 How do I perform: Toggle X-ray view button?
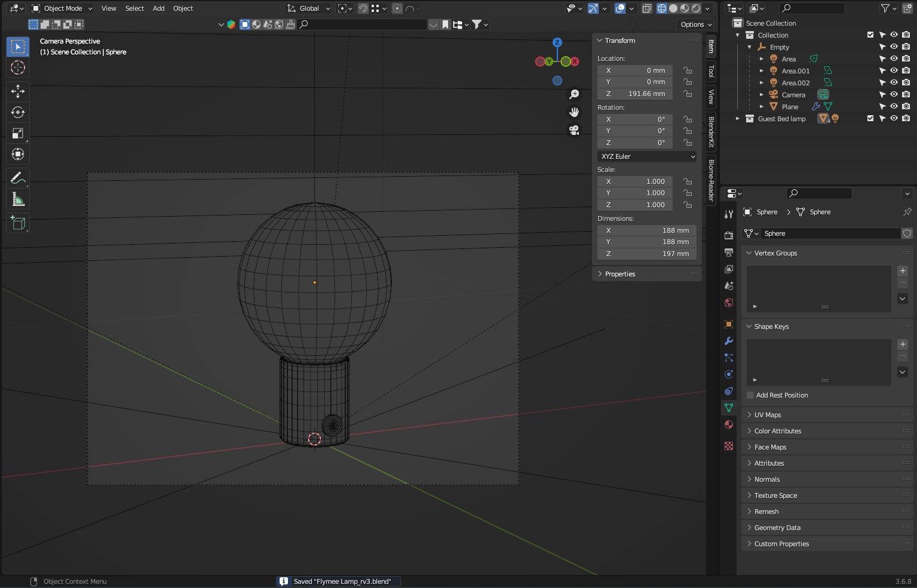[646, 8]
